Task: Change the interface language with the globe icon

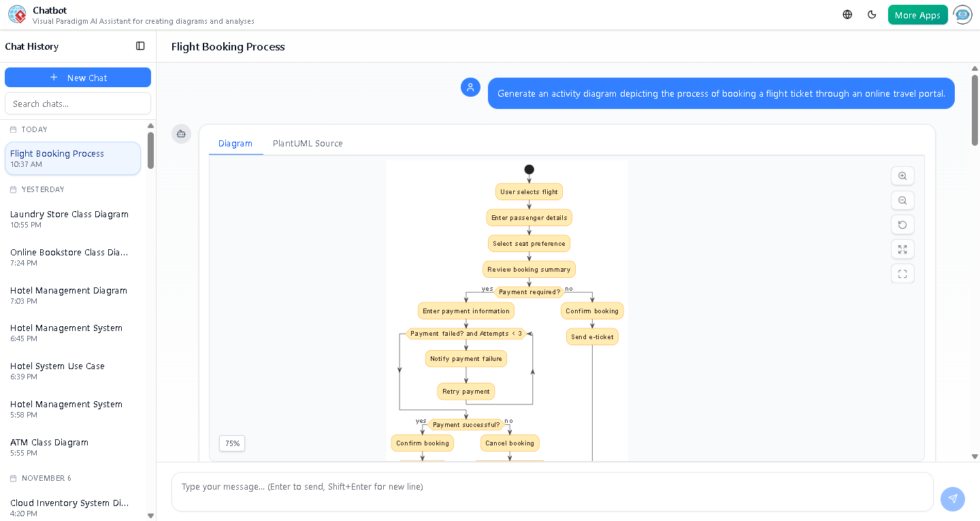Action: (847, 14)
